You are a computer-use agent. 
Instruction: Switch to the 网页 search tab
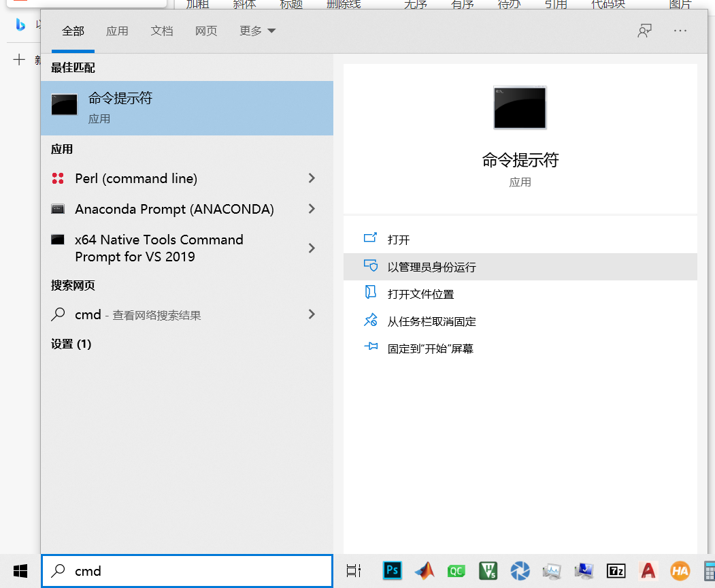205,31
